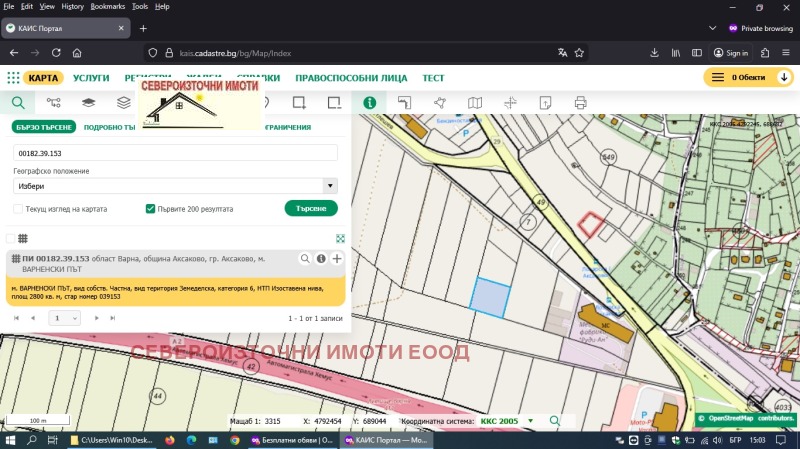Add result ПИ 00182.39.153 with plus
The width and height of the screenshot is (800, 449).
click(337, 259)
